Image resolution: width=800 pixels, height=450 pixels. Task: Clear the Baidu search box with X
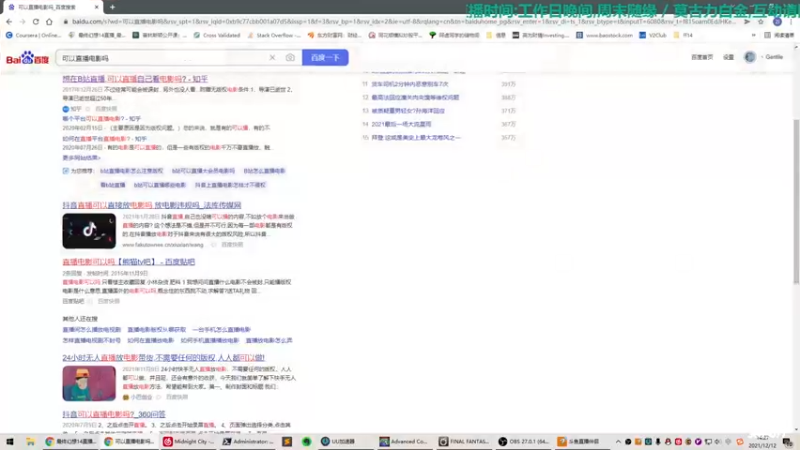[x=272, y=58]
